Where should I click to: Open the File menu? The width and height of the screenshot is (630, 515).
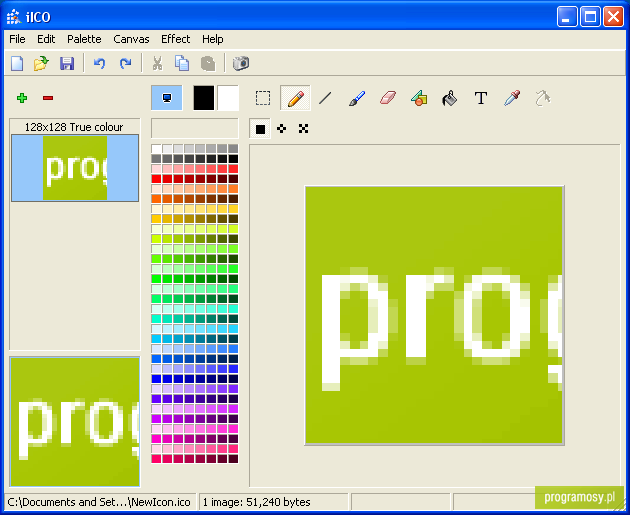click(17, 39)
